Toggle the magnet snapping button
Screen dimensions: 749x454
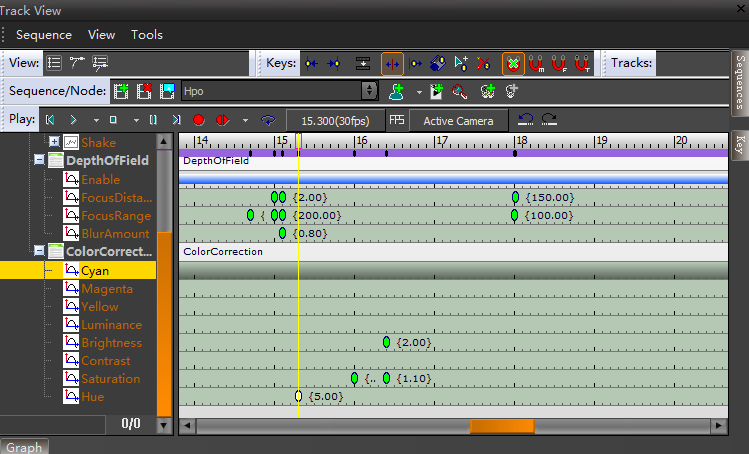[537, 63]
